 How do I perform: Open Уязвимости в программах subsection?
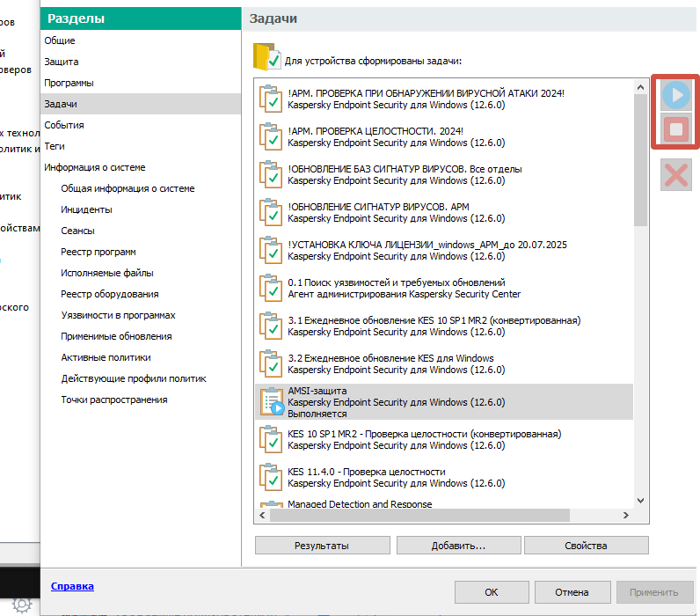tap(119, 315)
